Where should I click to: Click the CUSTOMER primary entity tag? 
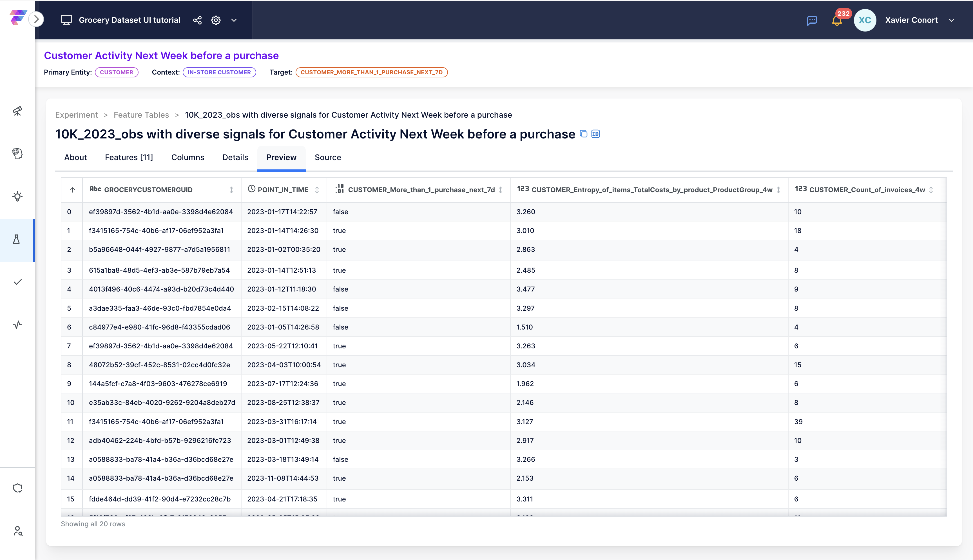117,72
